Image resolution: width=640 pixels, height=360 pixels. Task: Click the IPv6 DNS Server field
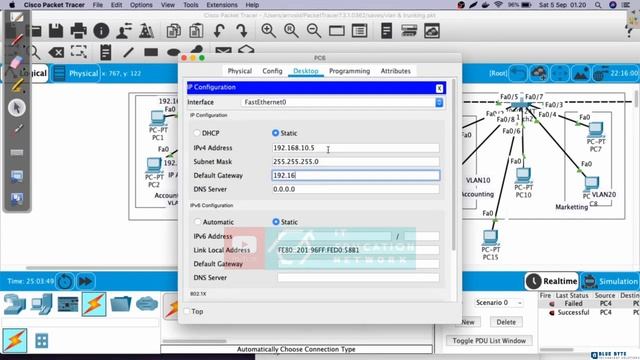tap(358, 278)
